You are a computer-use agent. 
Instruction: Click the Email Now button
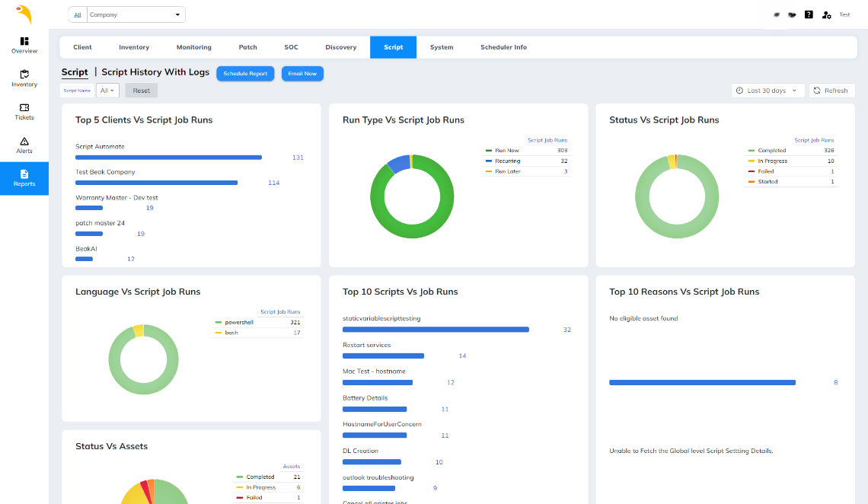(x=302, y=74)
